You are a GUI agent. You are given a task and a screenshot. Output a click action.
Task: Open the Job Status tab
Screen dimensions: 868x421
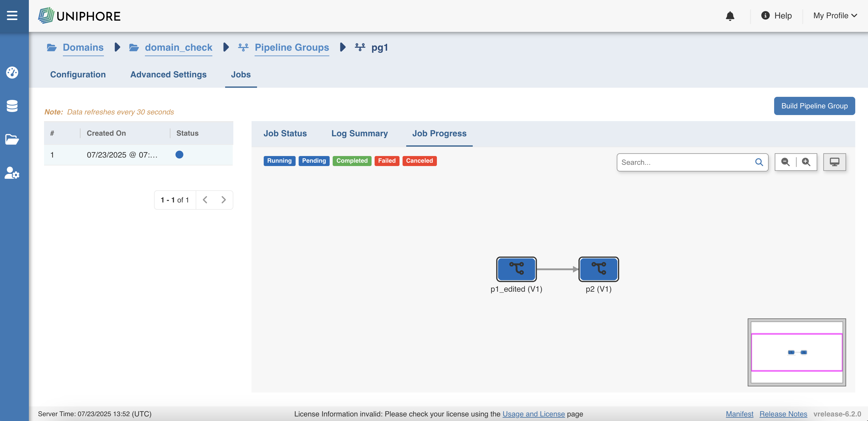click(285, 134)
